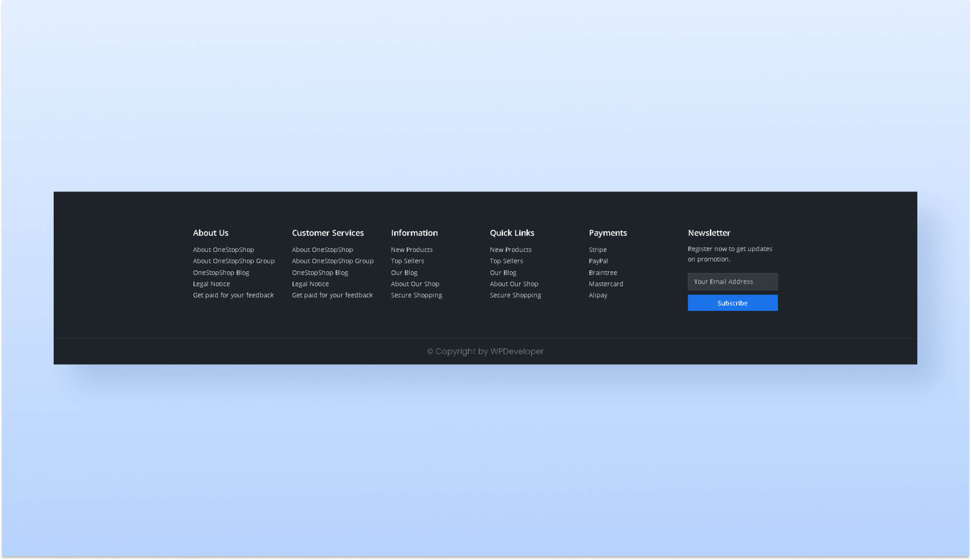Click Top Sellers under Information
The height and width of the screenshot is (560, 971).
tap(407, 261)
